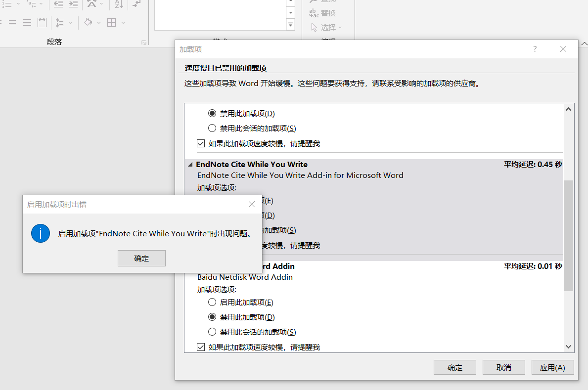This screenshot has width=588, height=390.
Task: Collapse the ribbon with the chevron
Action: (x=584, y=44)
